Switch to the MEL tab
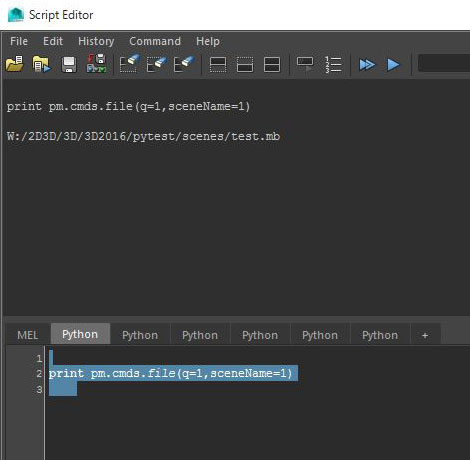The image size is (470, 460). coord(28,335)
